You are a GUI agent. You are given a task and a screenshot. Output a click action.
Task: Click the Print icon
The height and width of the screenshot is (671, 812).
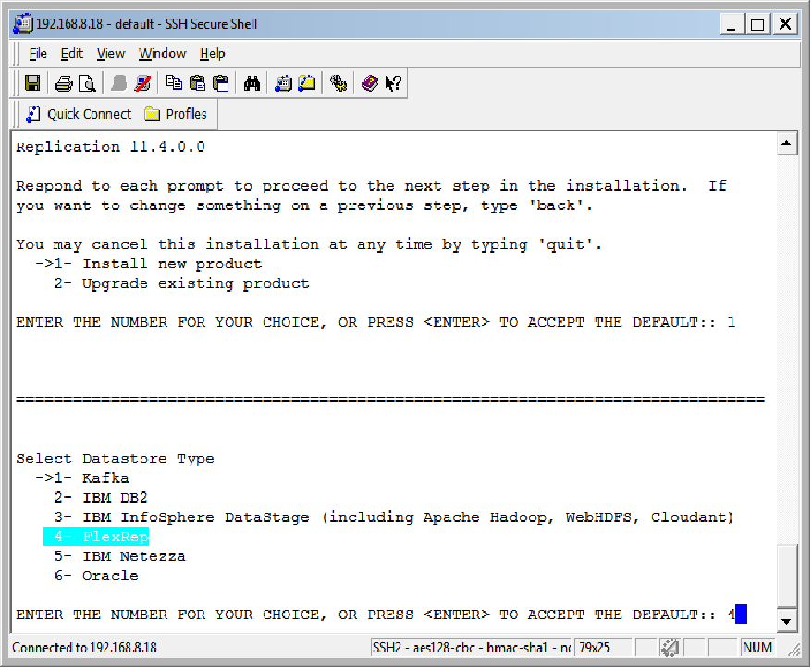click(x=64, y=84)
